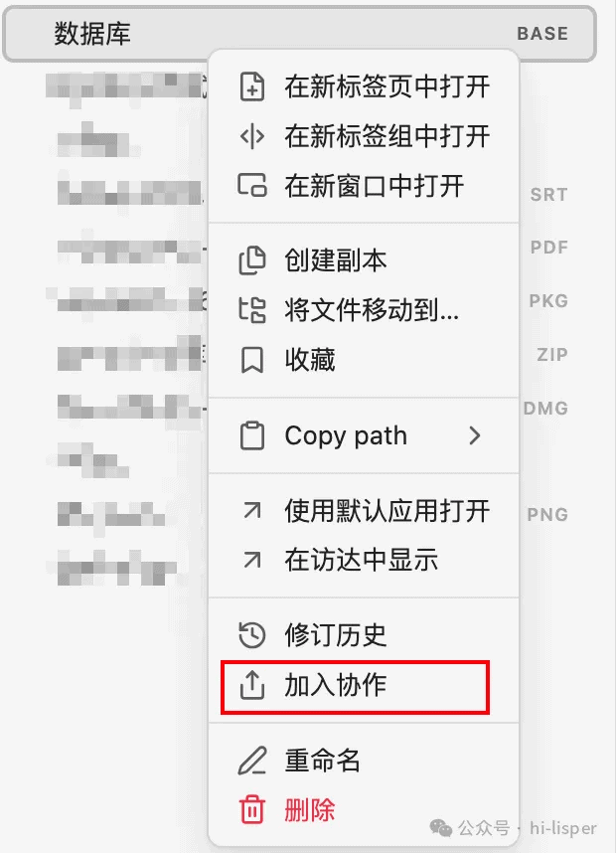Click the new-tab page-plus icon

click(x=252, y=86)
